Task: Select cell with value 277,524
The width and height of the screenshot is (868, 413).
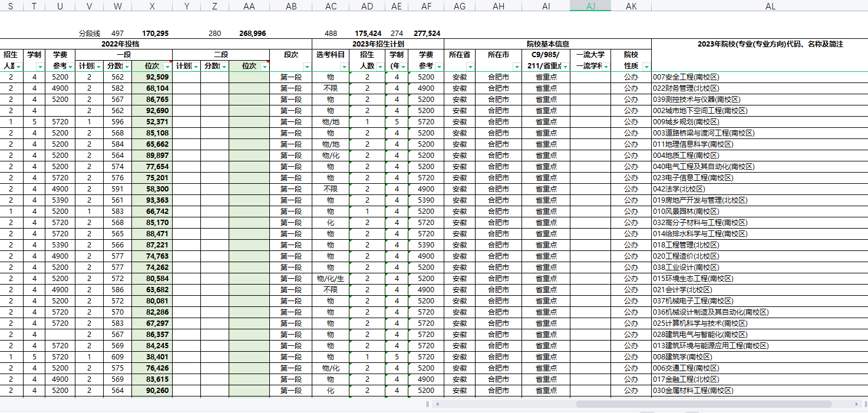Action: (426, 34)
